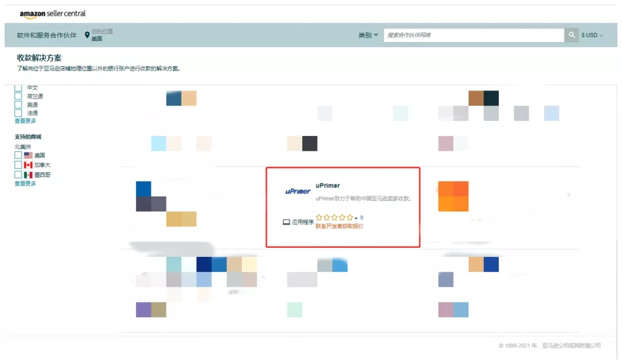Tick the 美国 marketplace checkbox
The height and width of the screenshot is (364, 622).
tap(18, 155)
